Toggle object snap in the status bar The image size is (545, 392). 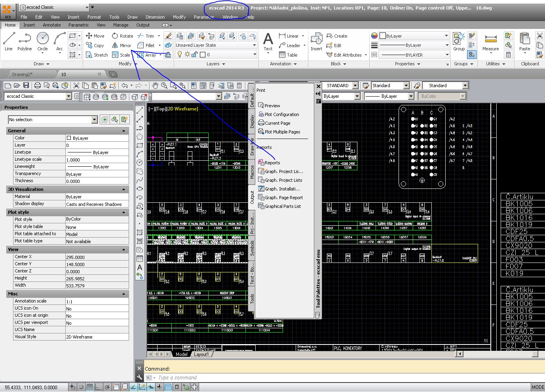116,387
